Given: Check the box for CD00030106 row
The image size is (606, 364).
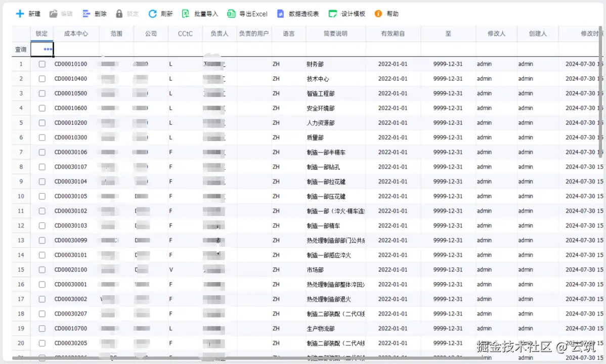Looking at the screenshot, I should (42, 152).
